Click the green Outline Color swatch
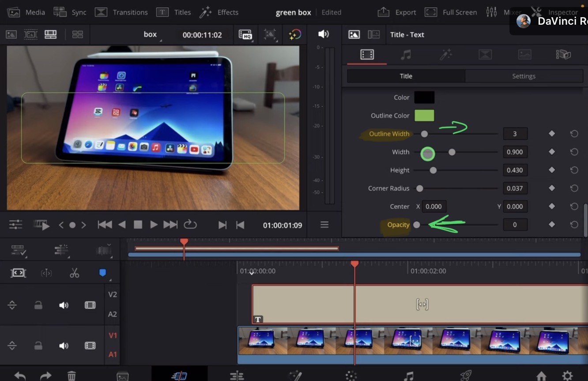 [424, 116]
